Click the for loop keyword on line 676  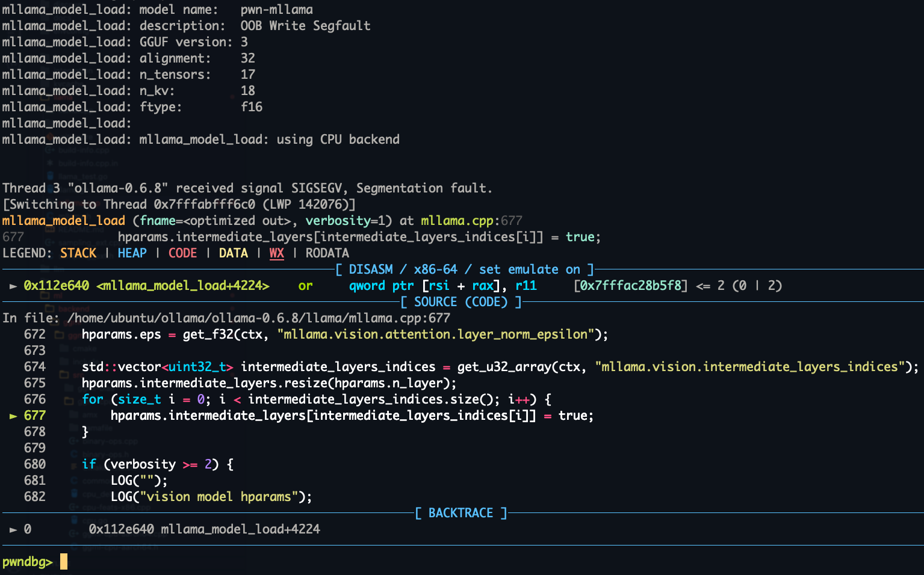click(93, 399)
